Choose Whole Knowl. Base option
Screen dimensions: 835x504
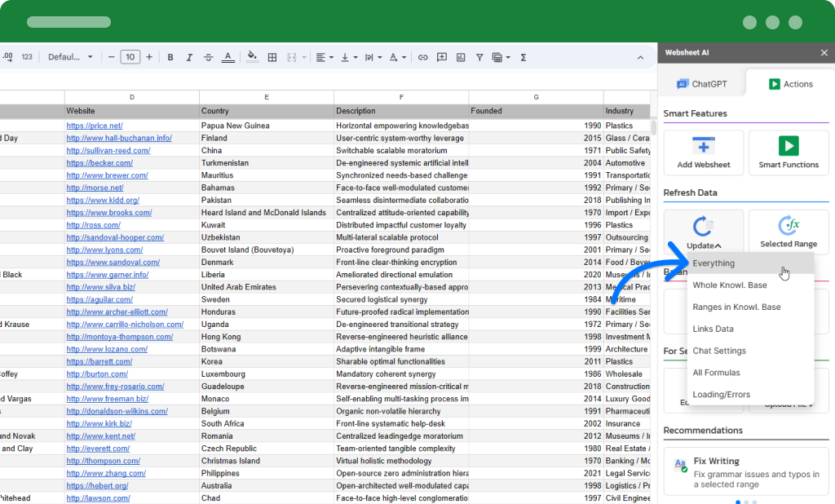(729, 285)
